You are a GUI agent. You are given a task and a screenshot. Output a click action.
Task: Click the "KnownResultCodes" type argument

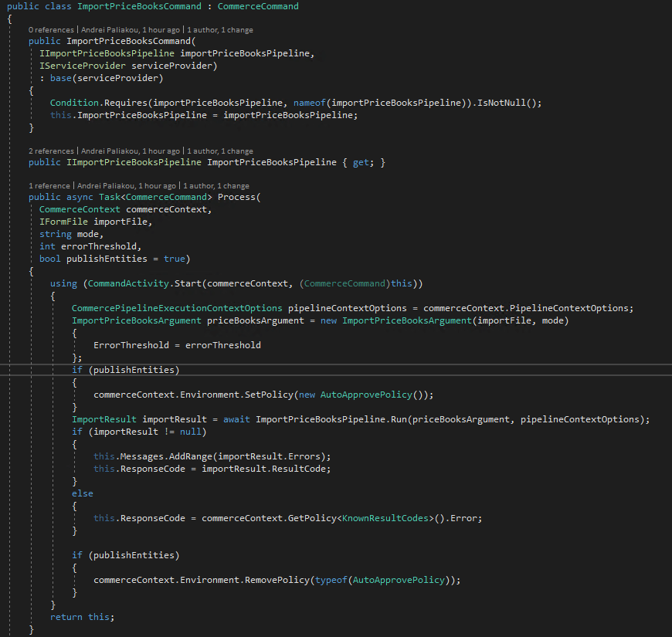385,518
